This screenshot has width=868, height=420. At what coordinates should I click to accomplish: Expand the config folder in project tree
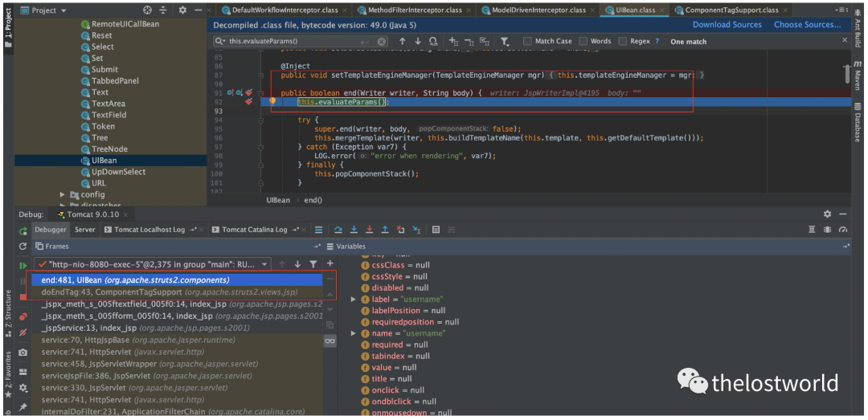click(x=63, y=194)
